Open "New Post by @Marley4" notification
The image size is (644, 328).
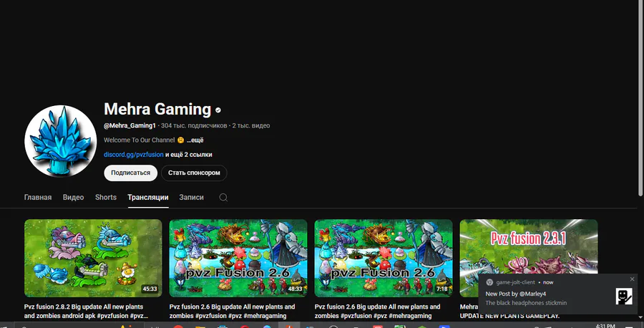[516, 294]
